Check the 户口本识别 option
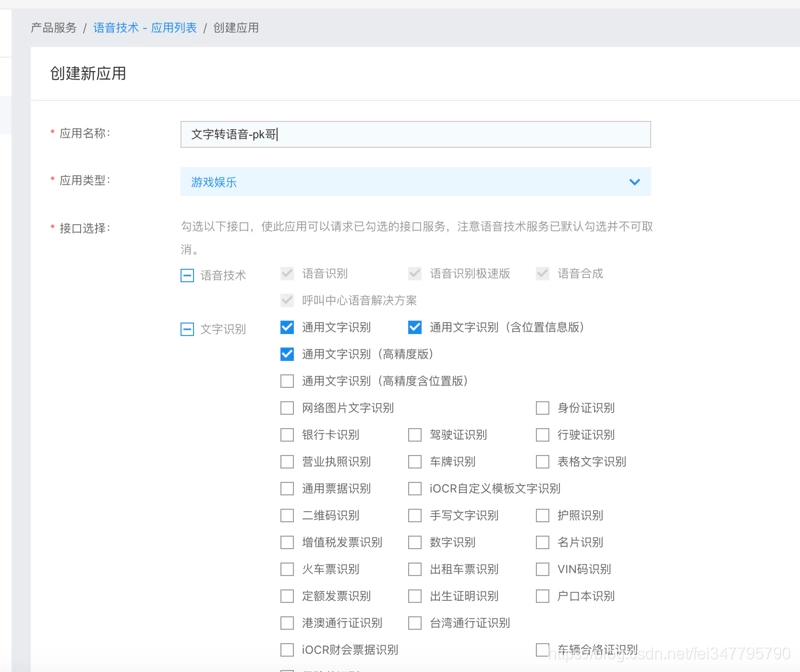The height and width of the screenshot is (672, 800). click(540, 596)
